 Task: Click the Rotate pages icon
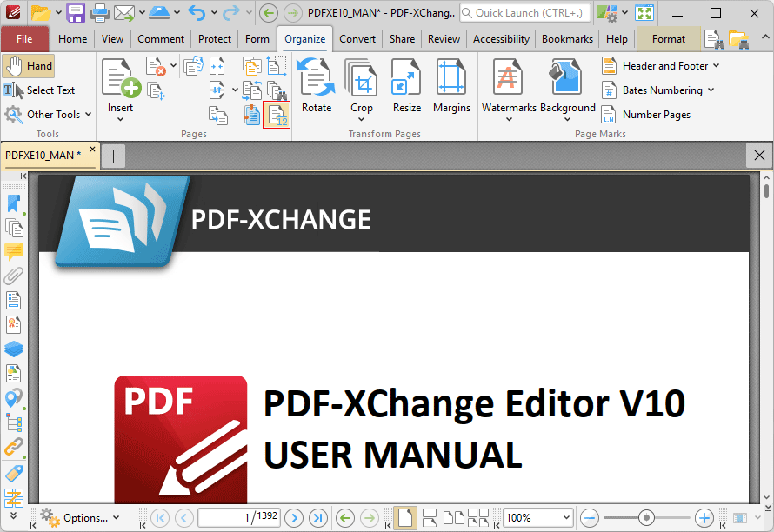(317, 84)
